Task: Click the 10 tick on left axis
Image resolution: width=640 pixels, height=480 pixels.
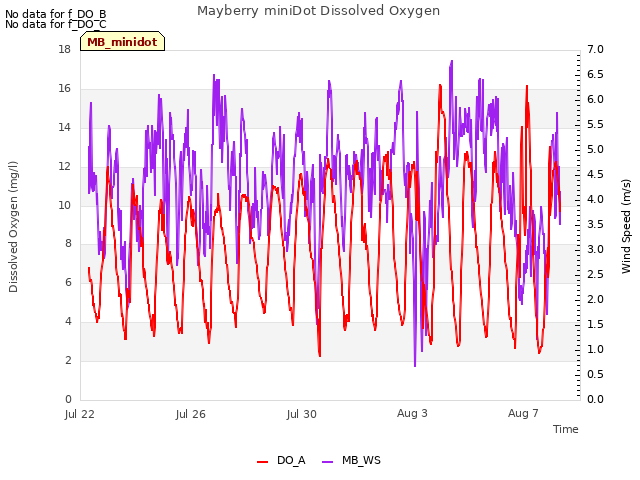Action: click(x=64, y=205)
